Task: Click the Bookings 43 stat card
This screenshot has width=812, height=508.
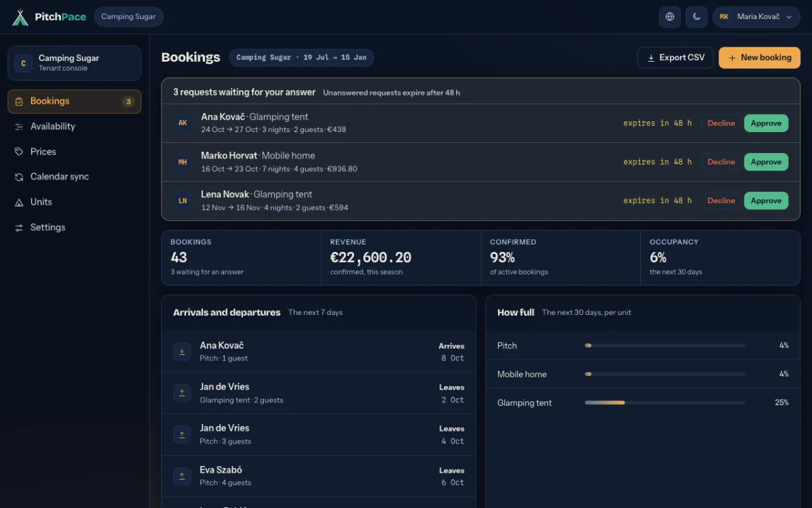Action: point(241,257)
